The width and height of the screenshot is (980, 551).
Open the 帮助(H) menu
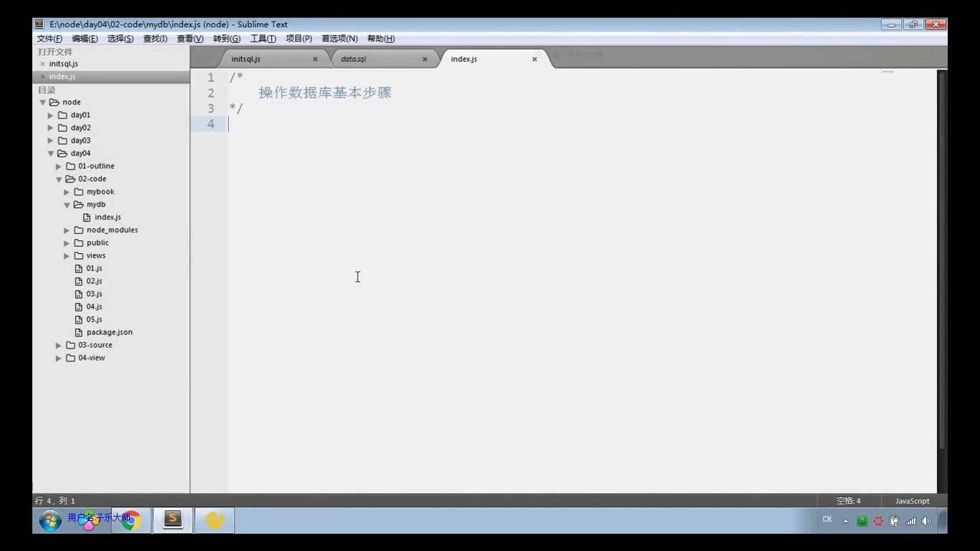(x=381, y=39)
